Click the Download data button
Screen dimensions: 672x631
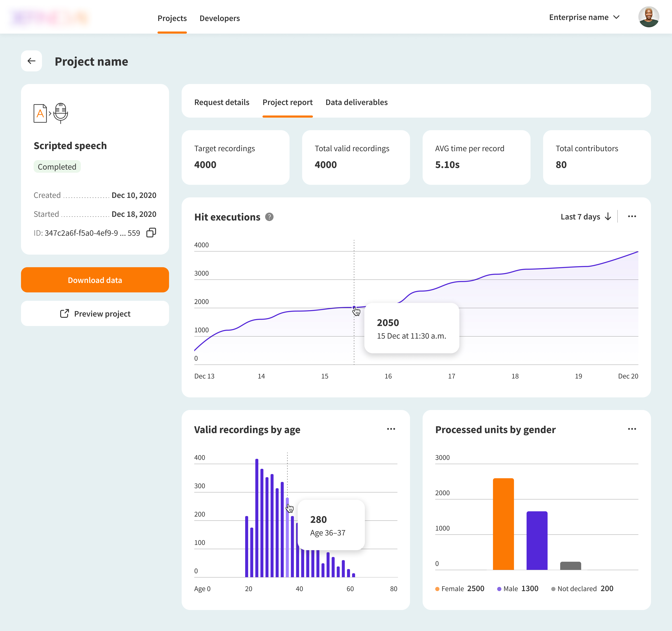coord(95,280)
